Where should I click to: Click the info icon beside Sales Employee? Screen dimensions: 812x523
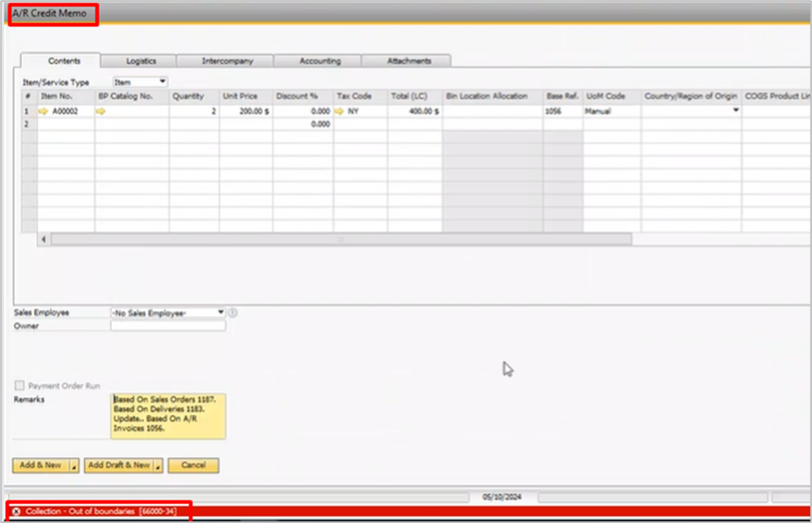pos(233,312)
